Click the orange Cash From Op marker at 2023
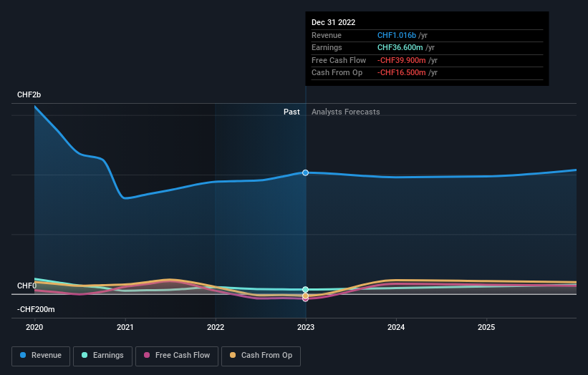 (x=306, y=296)
